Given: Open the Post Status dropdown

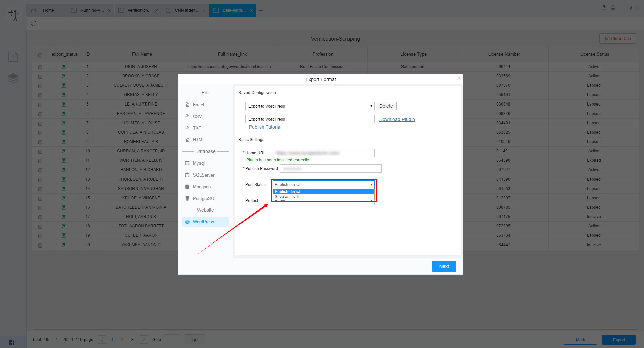Looking at the screenshot, I should coord(324,184).
